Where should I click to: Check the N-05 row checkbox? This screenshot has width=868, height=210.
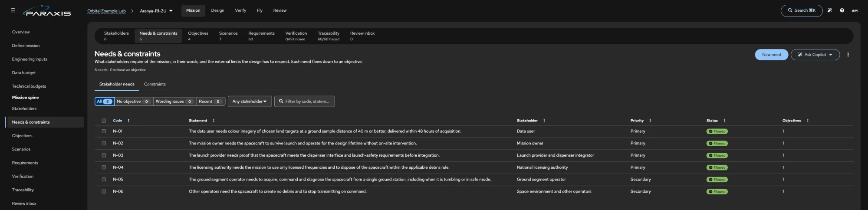tap(104, 179)
